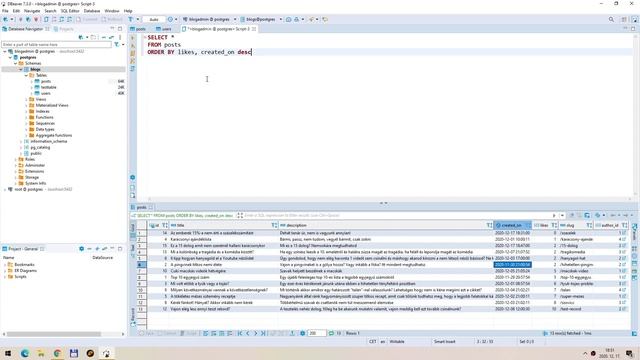Viewport: 640px width, 360px height.
Task: Select the System Info folder
Action: [36, 183]
